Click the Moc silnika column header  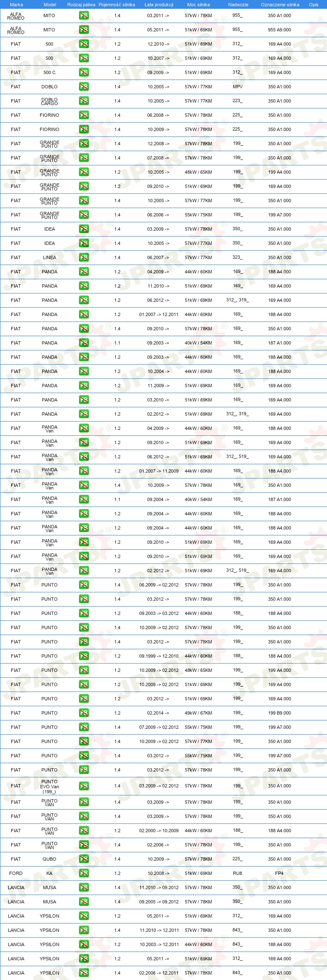(x=199, y=5)
